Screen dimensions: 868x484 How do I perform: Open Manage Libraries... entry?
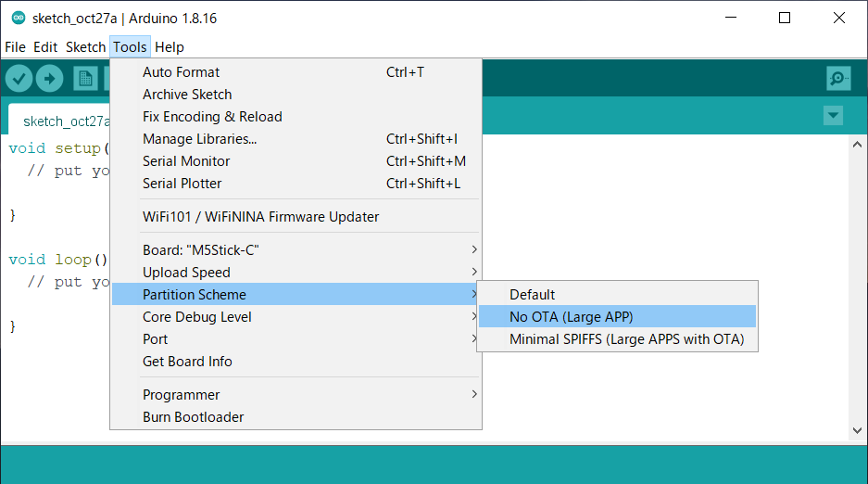click(296, 139)
